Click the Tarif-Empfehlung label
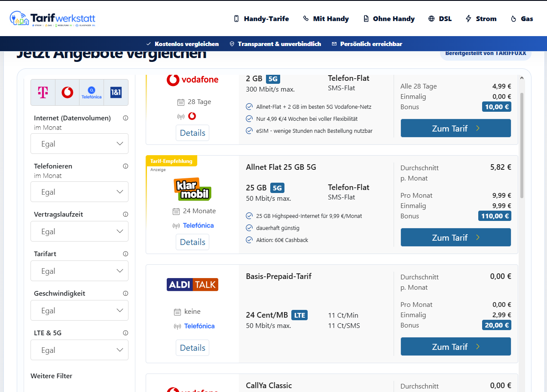Image resolution: width=547 pixels, height=392 pixels. (x=171, y=161)
